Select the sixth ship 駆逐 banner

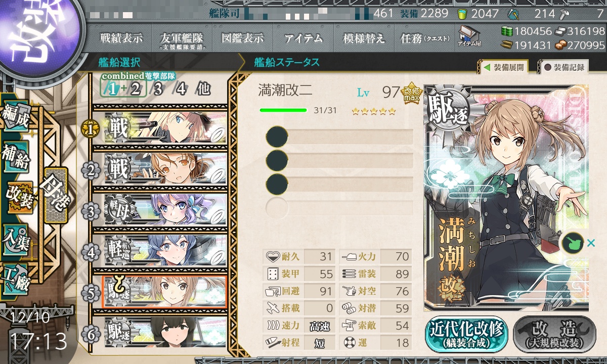pyautogui.click(x=165, y=331)
